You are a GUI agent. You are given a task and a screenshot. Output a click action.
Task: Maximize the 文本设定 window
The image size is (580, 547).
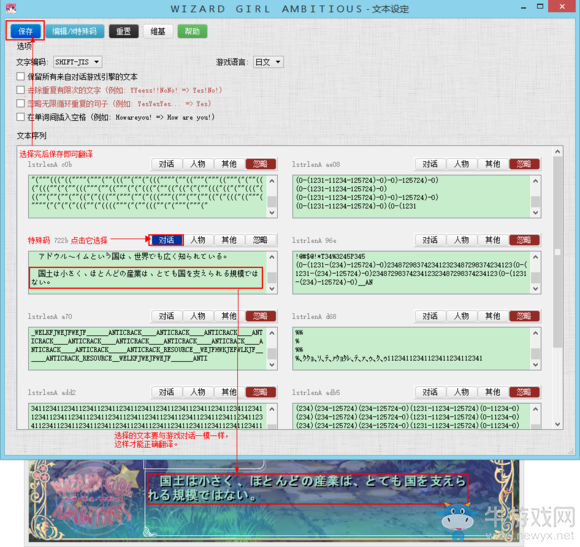[x=540, y=7]
